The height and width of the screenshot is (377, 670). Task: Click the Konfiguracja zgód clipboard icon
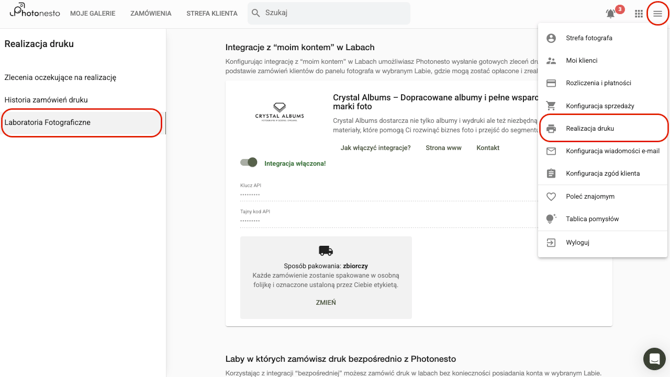551,173
